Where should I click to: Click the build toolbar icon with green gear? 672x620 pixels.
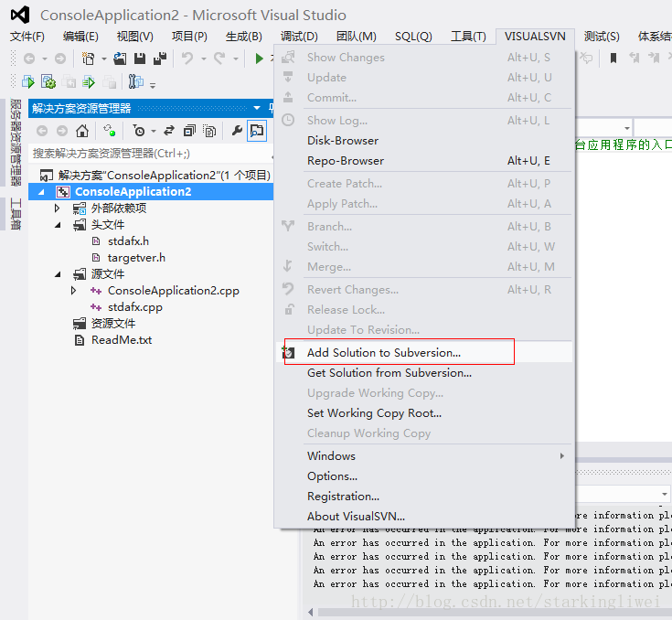[x=48, y=81]
